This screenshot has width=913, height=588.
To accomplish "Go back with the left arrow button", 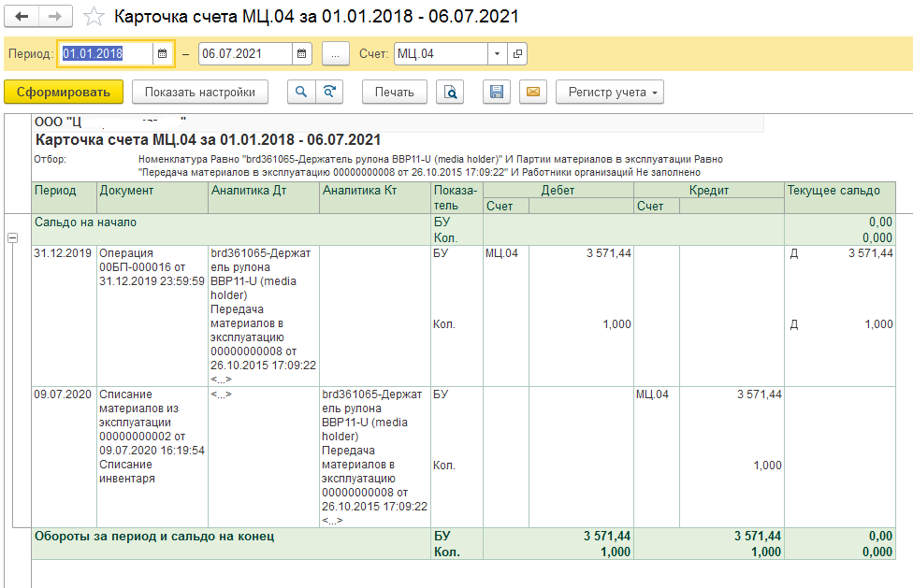I will click(x=22, y=16).
